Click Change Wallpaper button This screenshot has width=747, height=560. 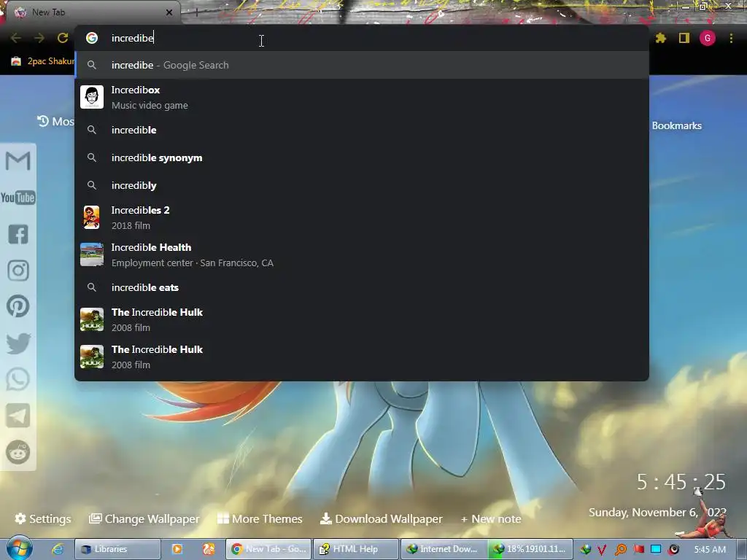(144, 518)
